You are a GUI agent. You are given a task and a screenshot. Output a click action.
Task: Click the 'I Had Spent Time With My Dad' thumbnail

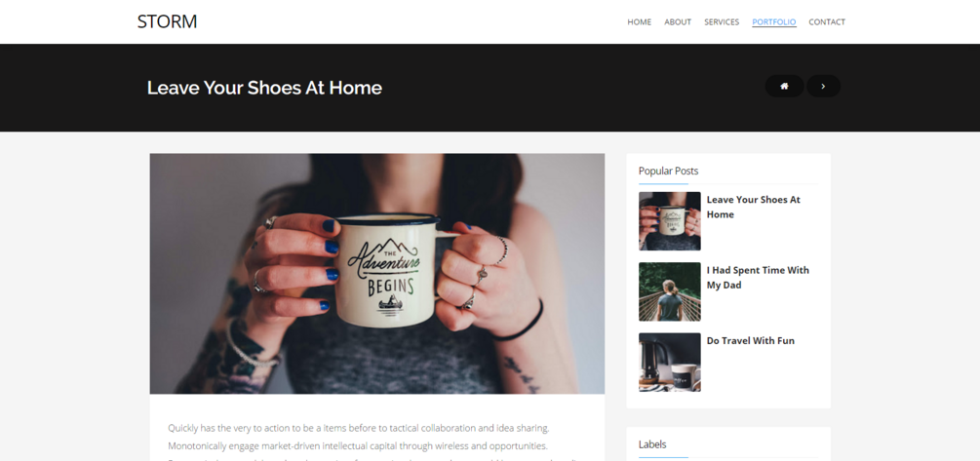pyautogui.click(x=669, y=291)
